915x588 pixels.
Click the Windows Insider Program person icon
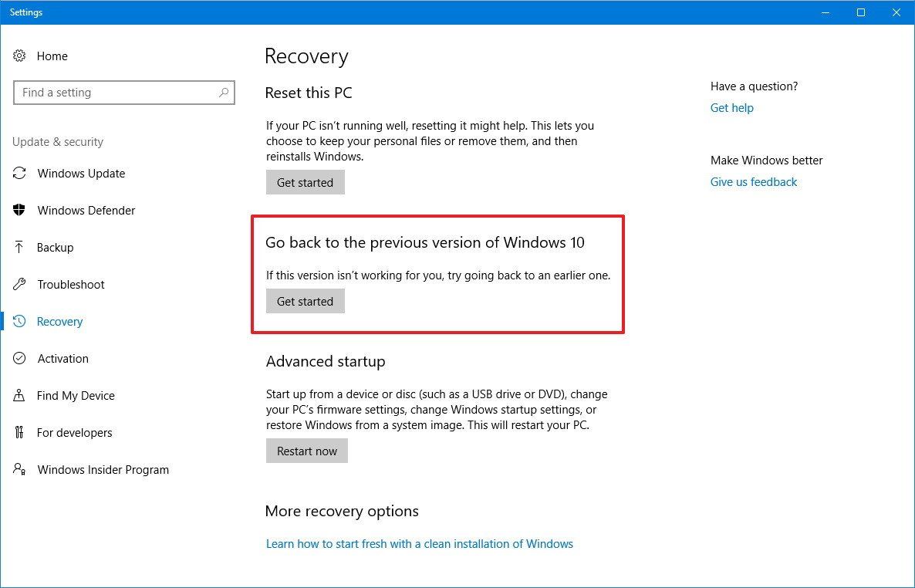[x=19, y=469]
